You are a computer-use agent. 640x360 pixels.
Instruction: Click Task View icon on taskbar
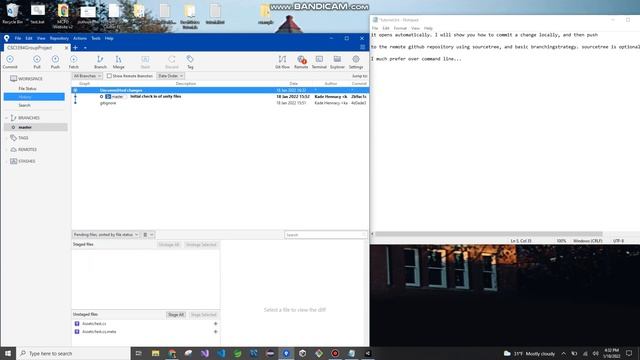pos(139,353)
